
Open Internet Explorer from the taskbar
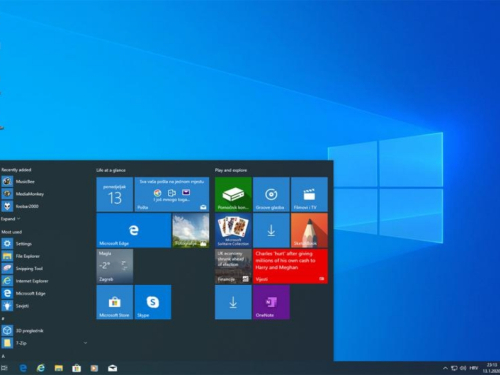click(41, 368)
